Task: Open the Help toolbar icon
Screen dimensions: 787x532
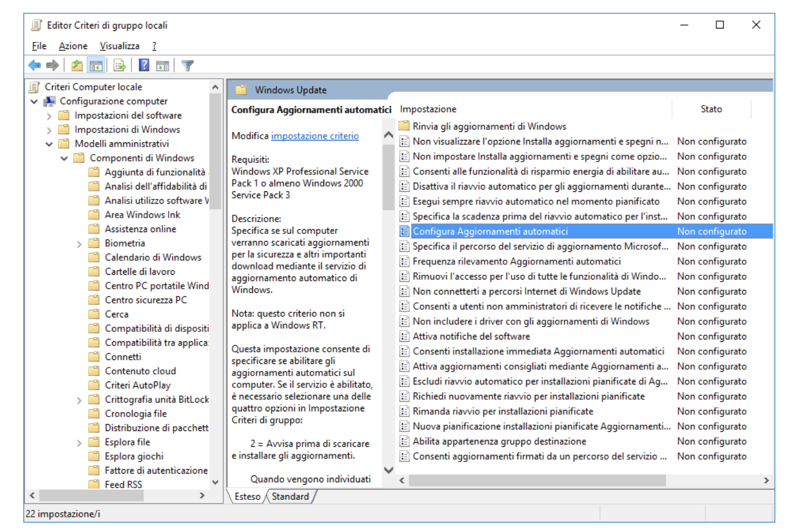Action: click(x=144, y=65)
